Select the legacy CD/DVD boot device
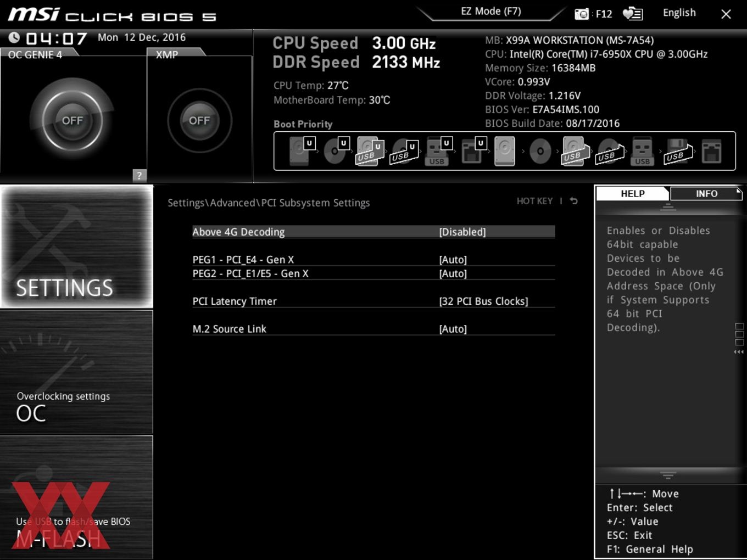The height and width of the screenshot is (560, 747). [x=540, y=151]
